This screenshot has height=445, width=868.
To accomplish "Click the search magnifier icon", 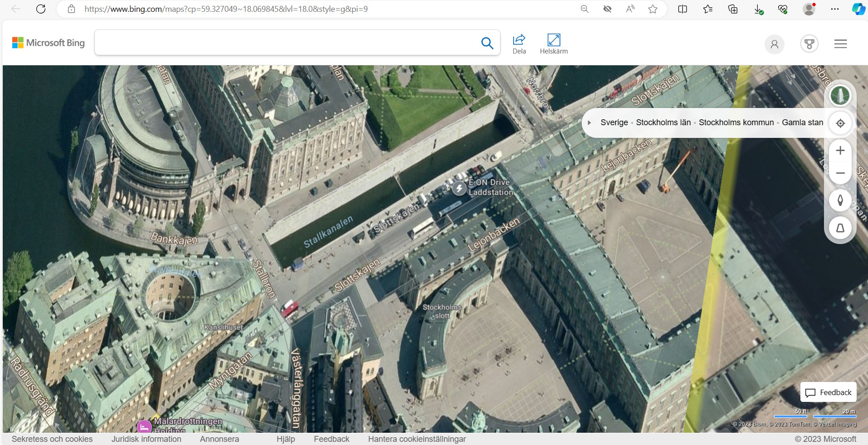I will [487, 43].
